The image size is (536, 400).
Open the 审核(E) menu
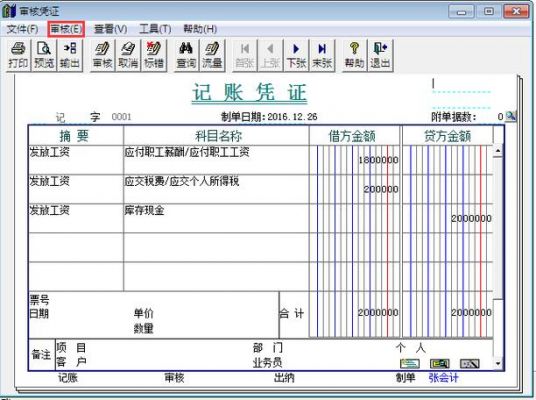click(66, 29)
